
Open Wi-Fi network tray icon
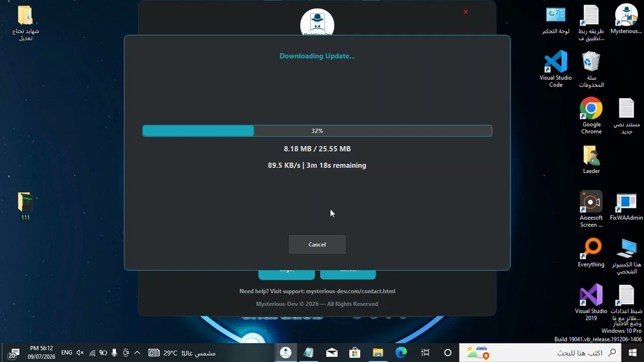[92, 353]
